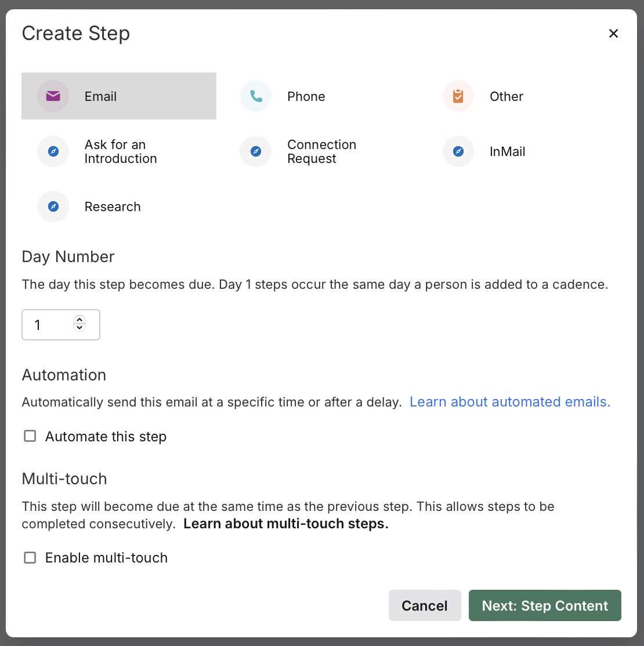Increase Day Number with the up arrow
Viewport: 644px width, 646px height.
coord(80,320)
